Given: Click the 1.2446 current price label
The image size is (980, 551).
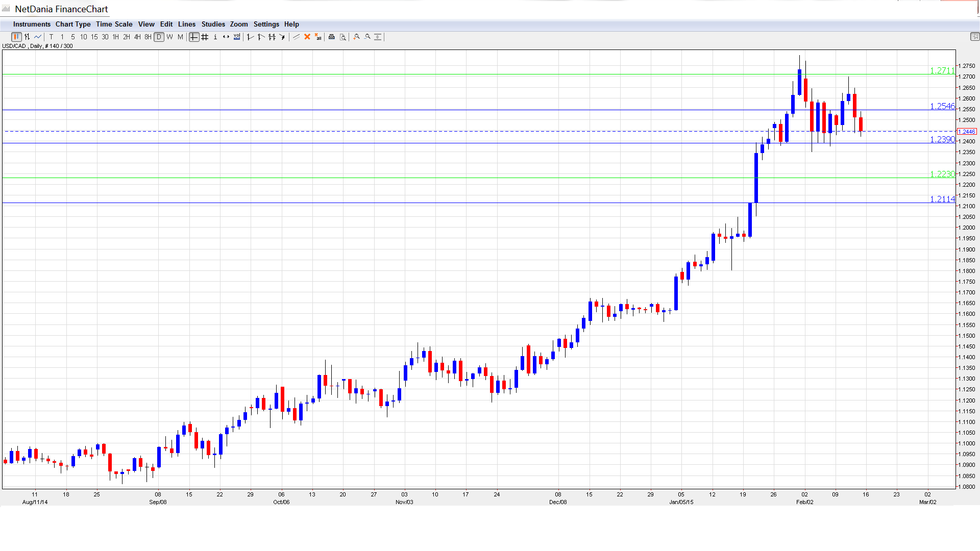Looking at the screenshot, I should 967,132.
